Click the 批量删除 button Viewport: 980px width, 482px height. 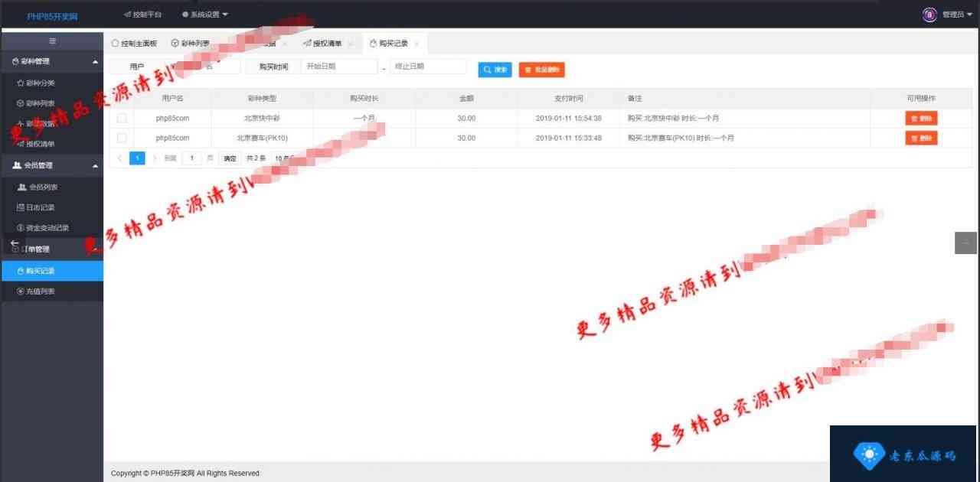[541, 70]
